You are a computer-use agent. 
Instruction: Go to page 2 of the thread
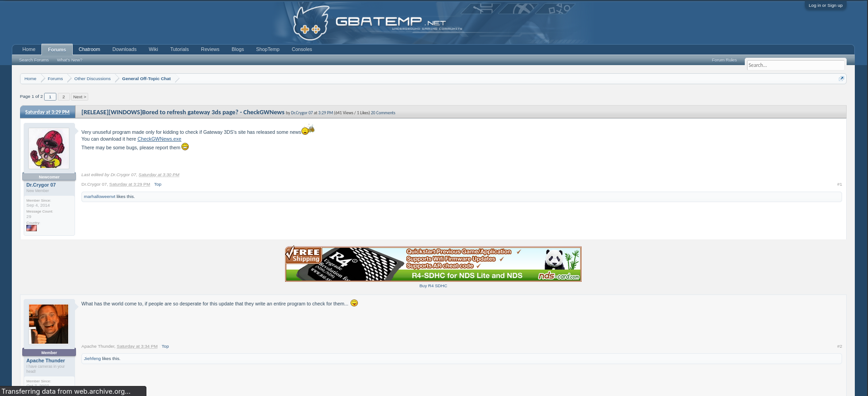64,97
